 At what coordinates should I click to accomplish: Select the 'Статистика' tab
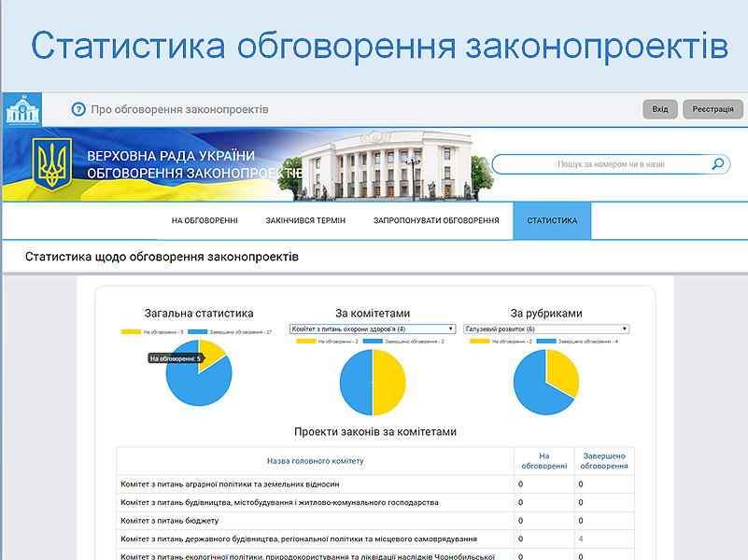click(x=552, y=220)
